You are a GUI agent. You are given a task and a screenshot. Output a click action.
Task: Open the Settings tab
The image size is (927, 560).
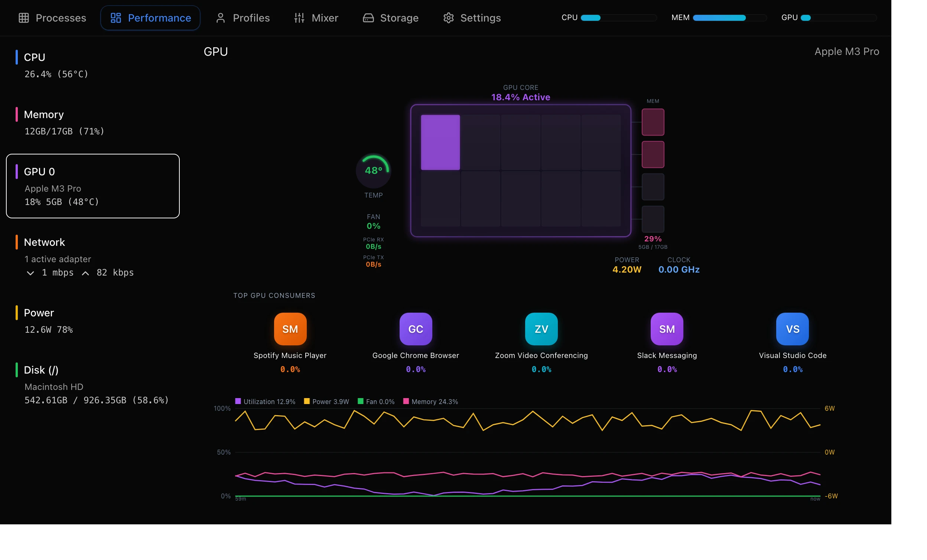(472, 18)
